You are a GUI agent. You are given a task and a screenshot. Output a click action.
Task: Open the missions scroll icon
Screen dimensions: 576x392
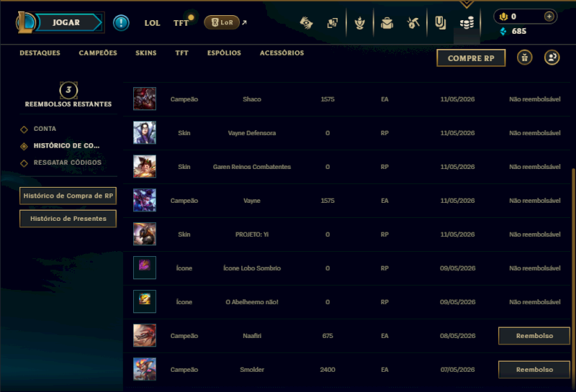pos(440,23)
